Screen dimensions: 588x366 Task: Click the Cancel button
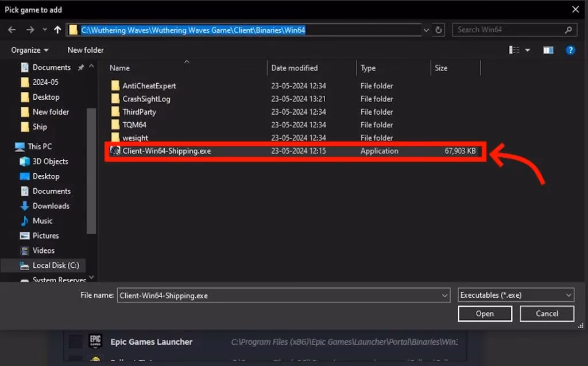(x=547, y=314)
